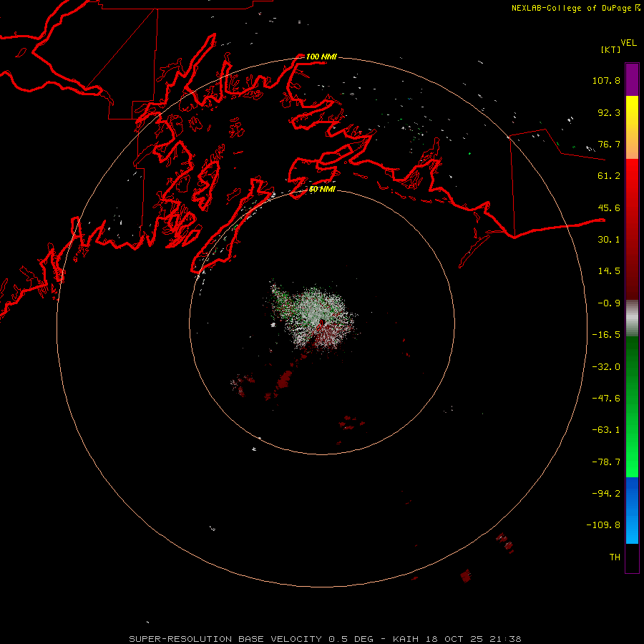The width and height of the screenshot is (644, 644).
Task: Click the 50 NMI range ring label
Action: (x=322, y=189)
